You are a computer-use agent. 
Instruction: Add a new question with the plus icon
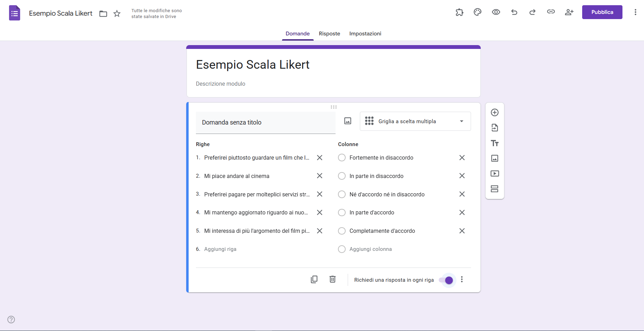click(495, 112)
